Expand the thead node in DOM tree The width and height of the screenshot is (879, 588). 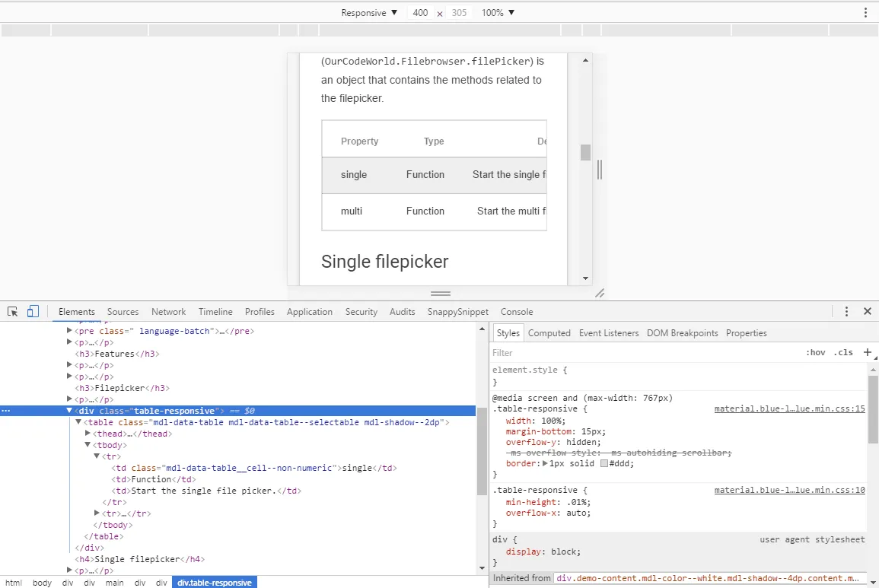(x=88, y=434)
